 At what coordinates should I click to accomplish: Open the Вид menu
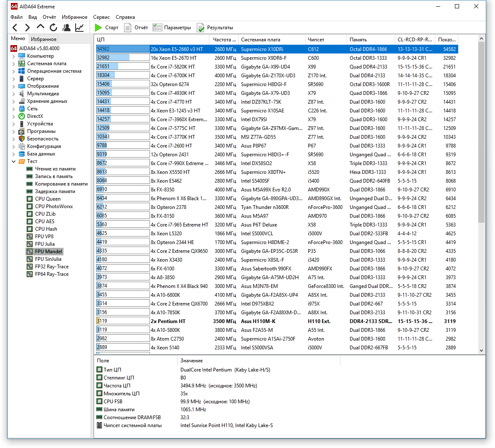tap(33, 17)
